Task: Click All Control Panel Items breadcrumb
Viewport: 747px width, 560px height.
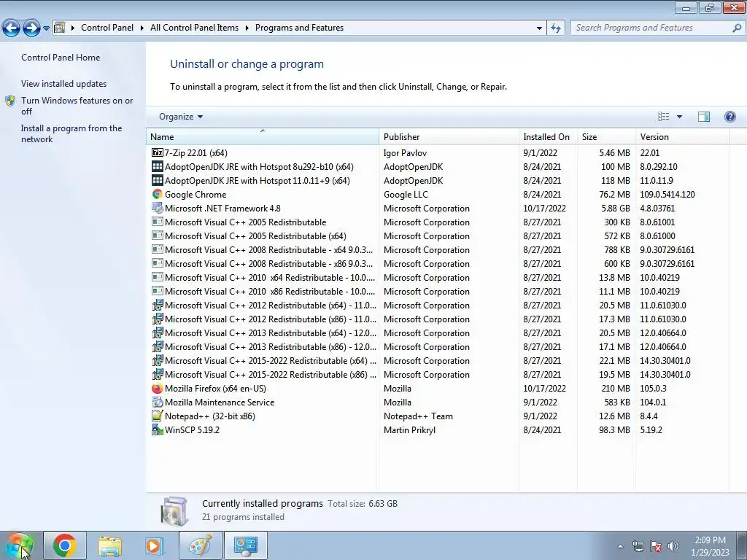Action: [194, 28]
